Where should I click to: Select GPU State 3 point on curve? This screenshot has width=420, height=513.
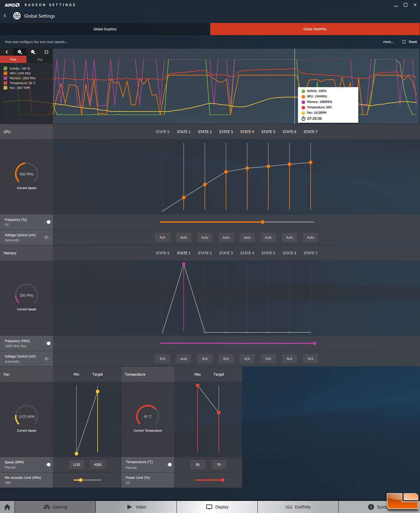point(226,172)
